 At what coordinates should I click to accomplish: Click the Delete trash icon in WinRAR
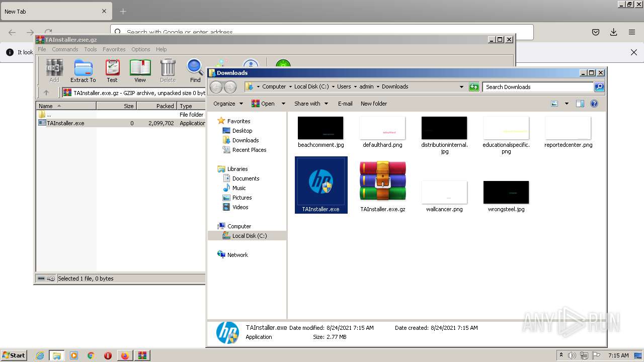click(168, 71)
